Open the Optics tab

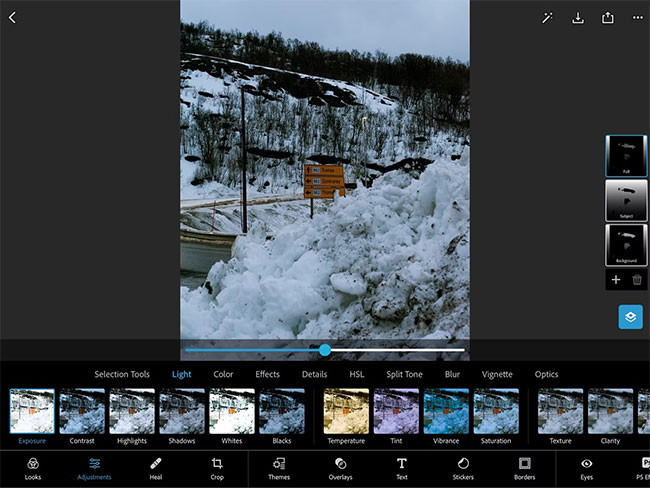(546, 374)
